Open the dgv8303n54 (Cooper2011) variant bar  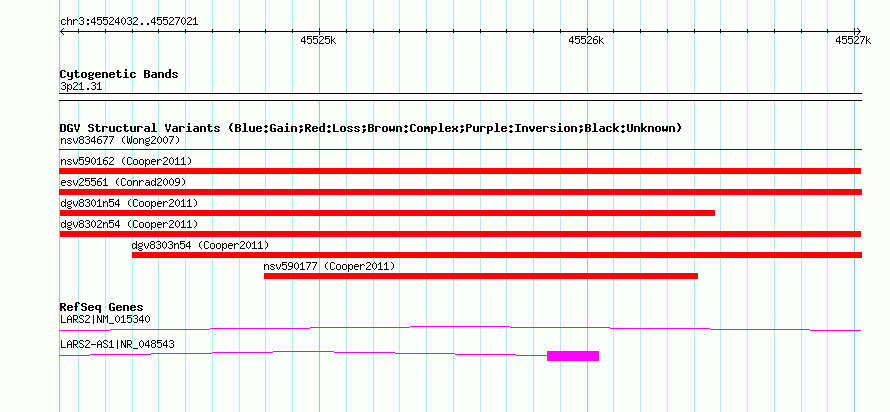pos(497,255)
